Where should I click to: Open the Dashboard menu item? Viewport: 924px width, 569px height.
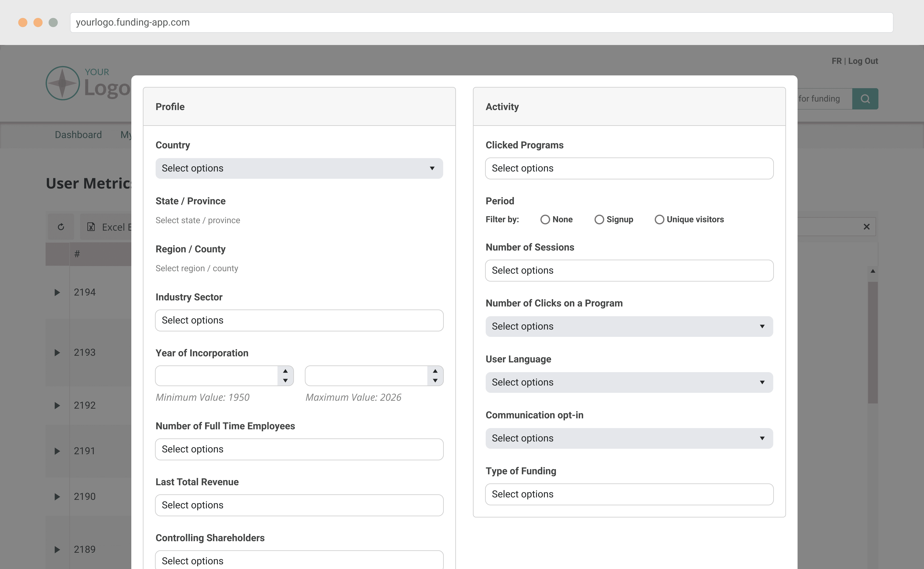point(78,135)
